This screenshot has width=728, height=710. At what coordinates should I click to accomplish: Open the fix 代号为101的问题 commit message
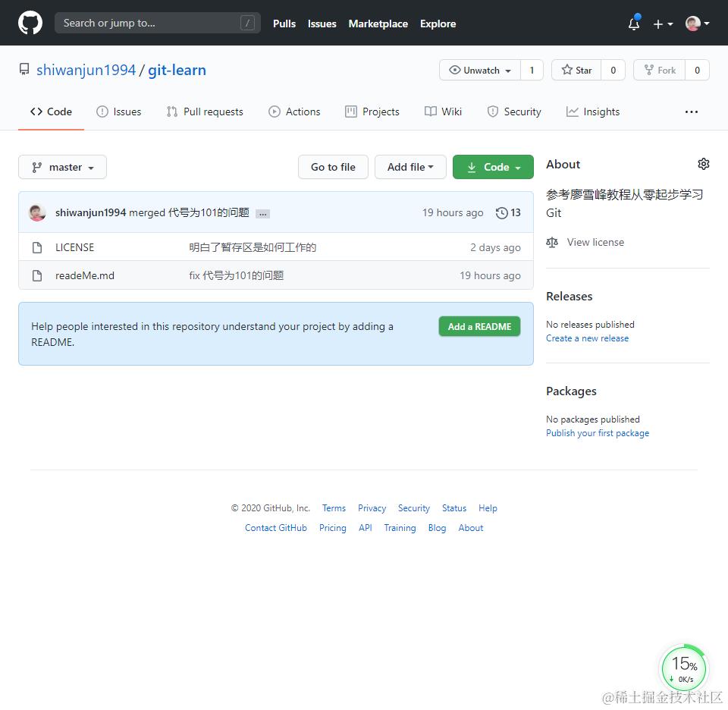237,276
